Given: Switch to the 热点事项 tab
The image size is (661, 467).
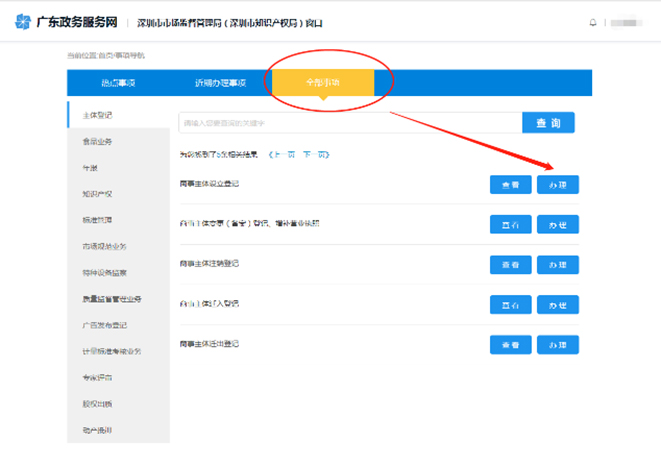Looking at the screenshot, I should 118,83.
